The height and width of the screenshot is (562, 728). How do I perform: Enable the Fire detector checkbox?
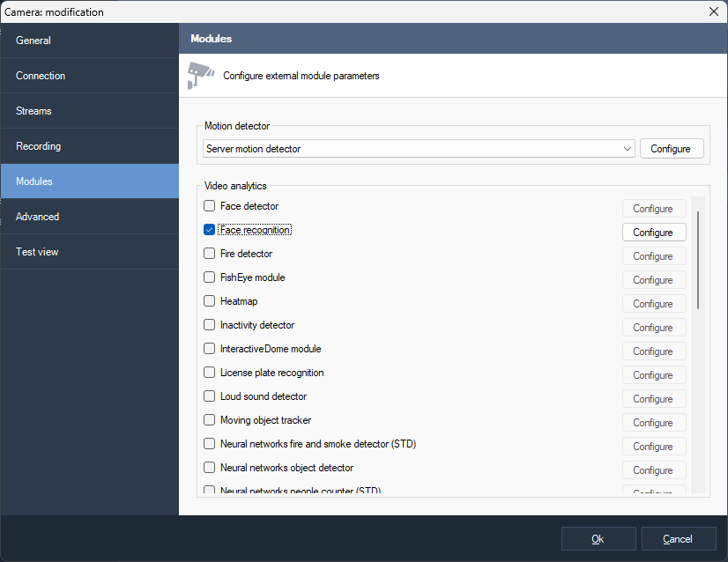pyautogui.click(x=210, y=254)
